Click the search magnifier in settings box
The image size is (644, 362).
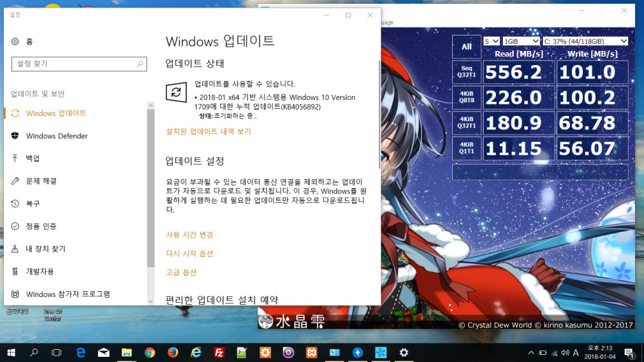click(x=140, y=64)
